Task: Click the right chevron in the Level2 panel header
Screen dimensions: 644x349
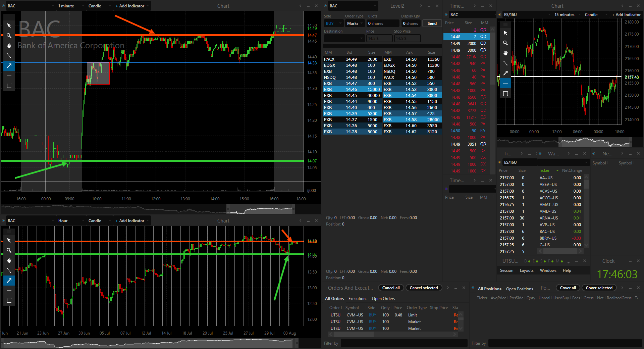Action: click(421, 6)
